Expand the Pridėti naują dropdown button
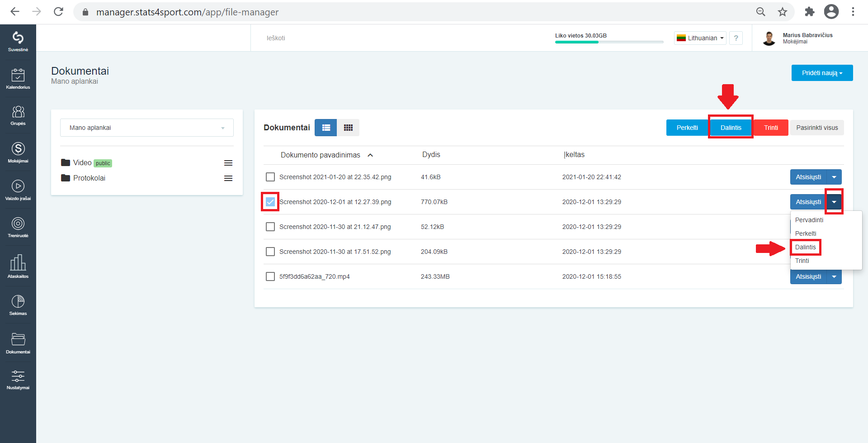The image size is (868, 443). (822, 73)
